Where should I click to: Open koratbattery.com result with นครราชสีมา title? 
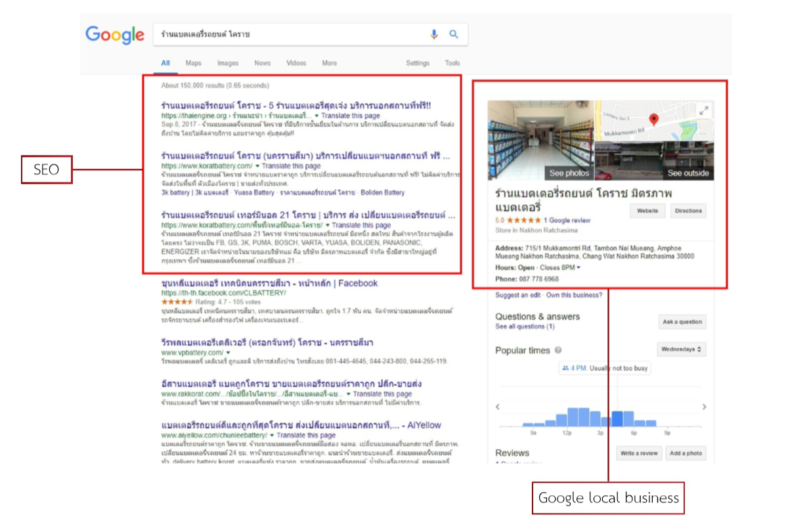(306, 157)
